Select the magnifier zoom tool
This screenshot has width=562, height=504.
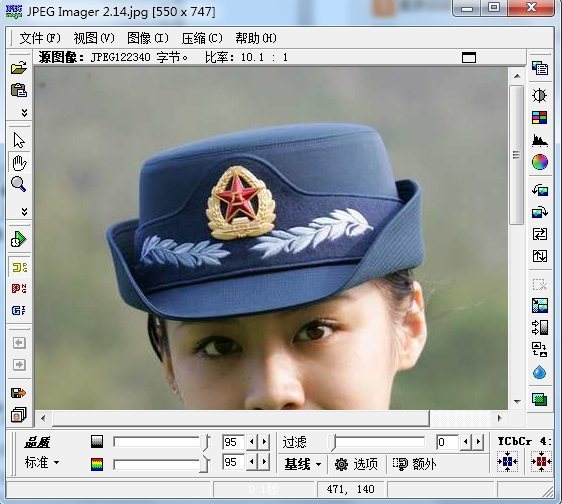click(x=18, y=184)
